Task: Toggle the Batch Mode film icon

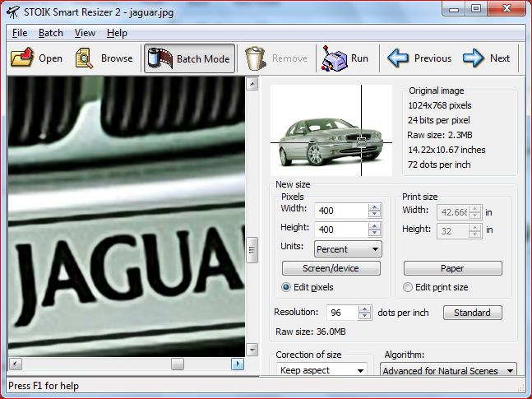Action: coord(160,58)
